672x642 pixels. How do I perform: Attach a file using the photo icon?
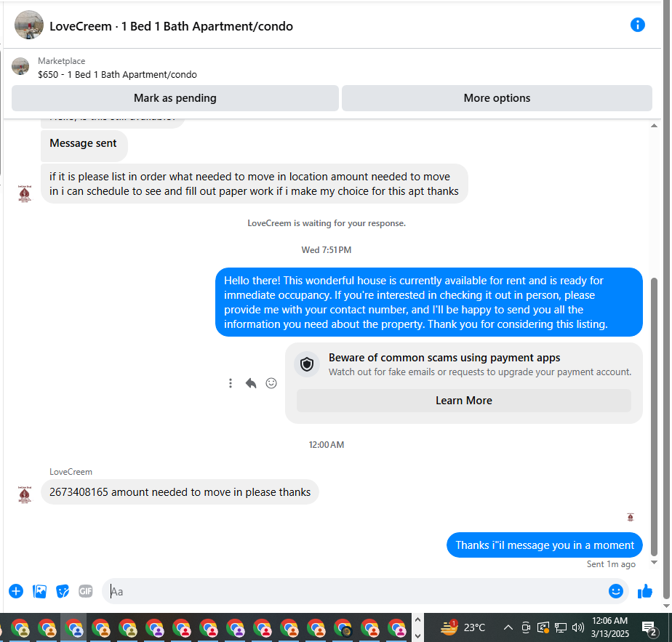[39, 591]
